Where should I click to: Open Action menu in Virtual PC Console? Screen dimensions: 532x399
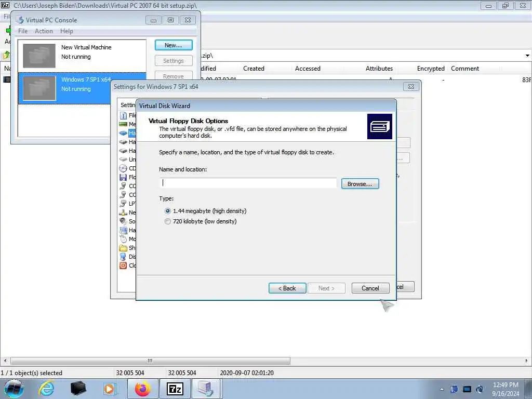point(44,31)
